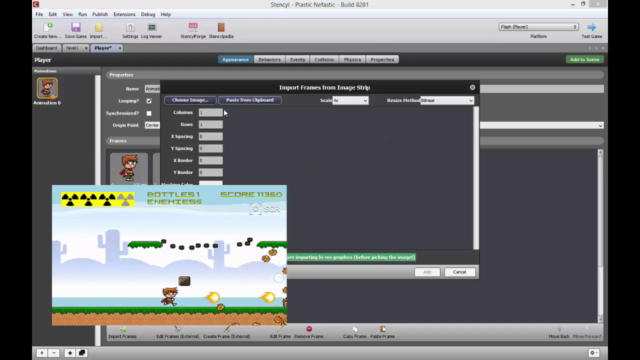Viewport: 640px width, 360px height.
Task: Open the Scale dropdown
Action: [x=350, y=100]
